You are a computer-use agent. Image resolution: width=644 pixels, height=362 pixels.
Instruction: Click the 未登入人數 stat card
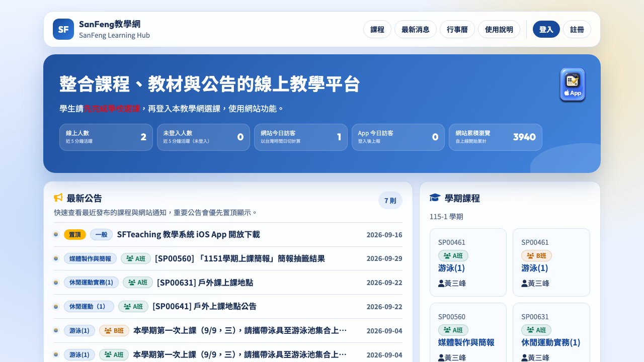point(203,137)
